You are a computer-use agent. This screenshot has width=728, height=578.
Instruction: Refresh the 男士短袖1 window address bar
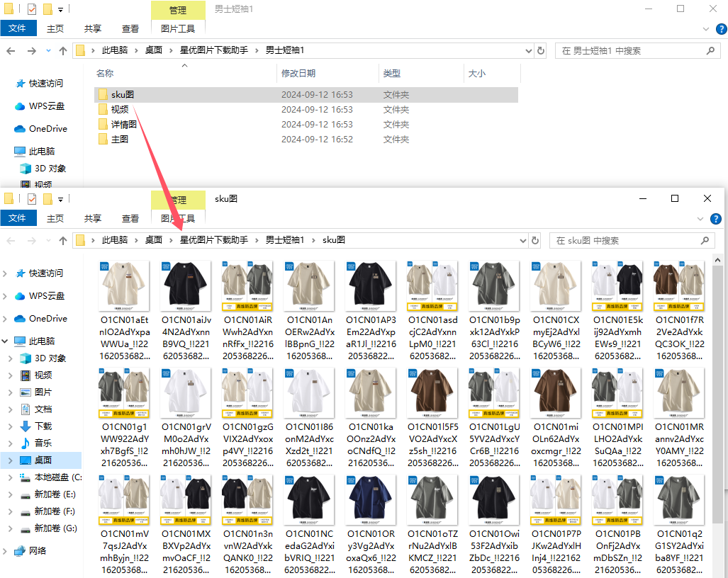(x=540, y=50)
